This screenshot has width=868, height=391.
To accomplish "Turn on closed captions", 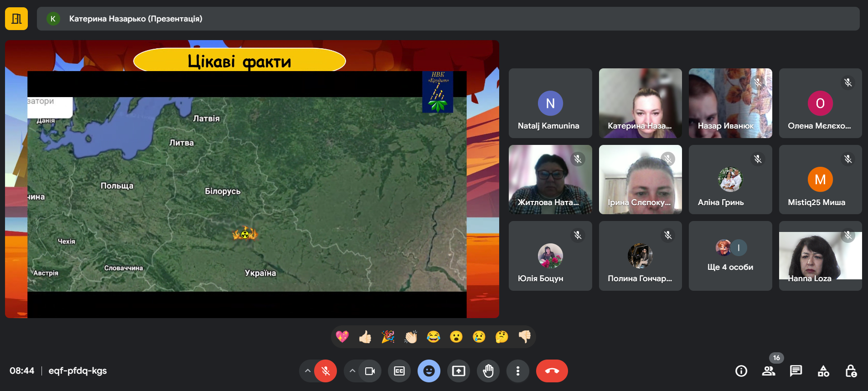I will (399, 371).
